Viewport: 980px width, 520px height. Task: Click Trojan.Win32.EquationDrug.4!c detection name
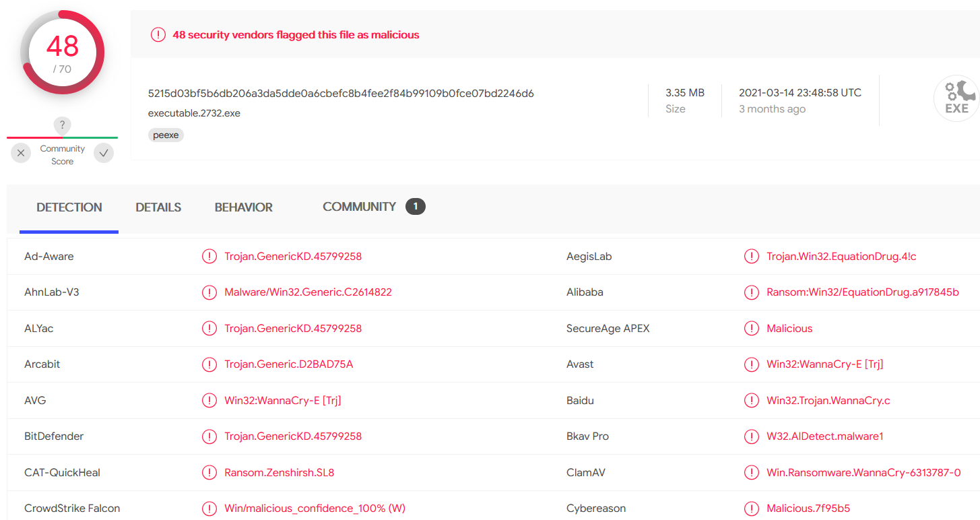tap(841, 257)
